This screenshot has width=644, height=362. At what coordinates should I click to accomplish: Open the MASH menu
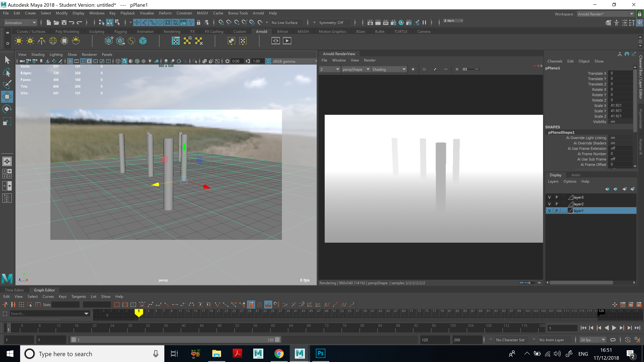tap(202, 13)
